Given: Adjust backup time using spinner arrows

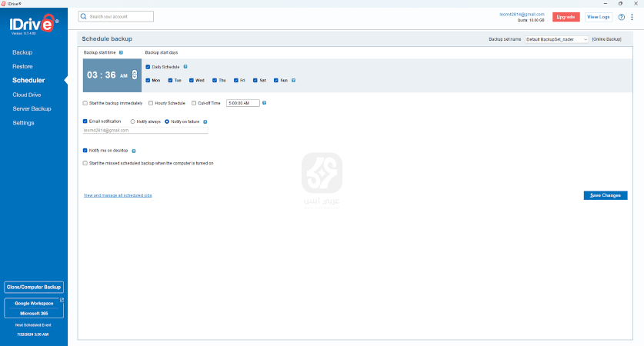Looking at the screenshot, I should 135,75.
